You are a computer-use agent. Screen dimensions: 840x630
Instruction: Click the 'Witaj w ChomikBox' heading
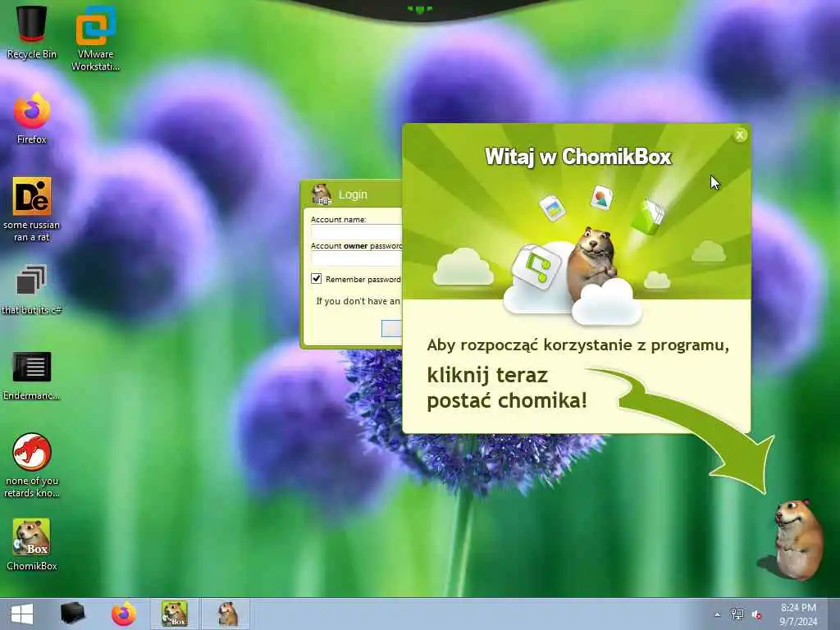point(578,157)
